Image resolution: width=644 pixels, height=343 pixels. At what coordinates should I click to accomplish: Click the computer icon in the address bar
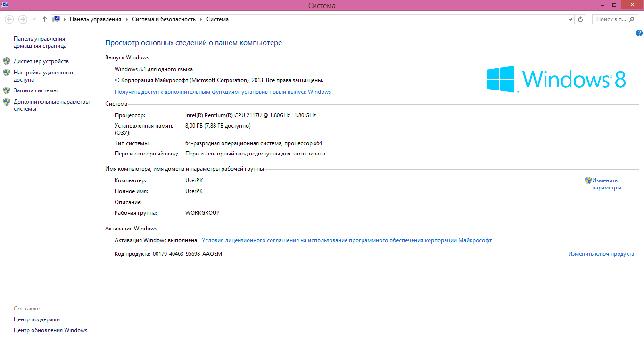coord(57,19)
